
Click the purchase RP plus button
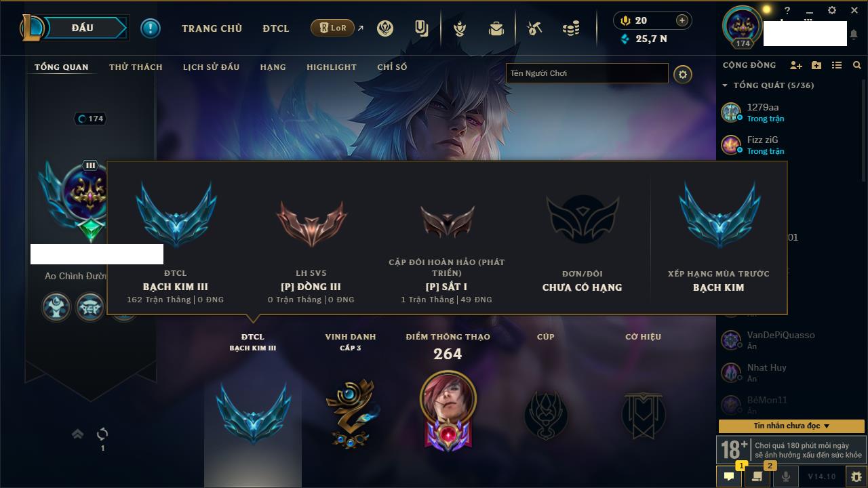[682, 20]
